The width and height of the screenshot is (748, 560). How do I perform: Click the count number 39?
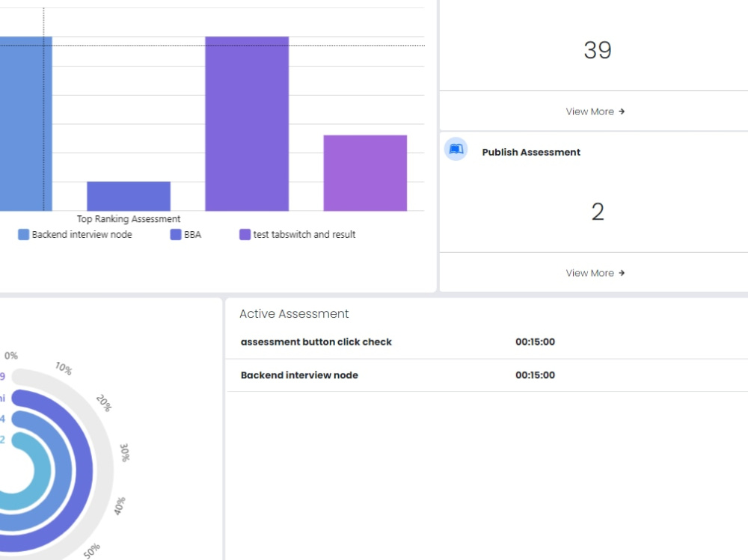[x=597, y=50]
